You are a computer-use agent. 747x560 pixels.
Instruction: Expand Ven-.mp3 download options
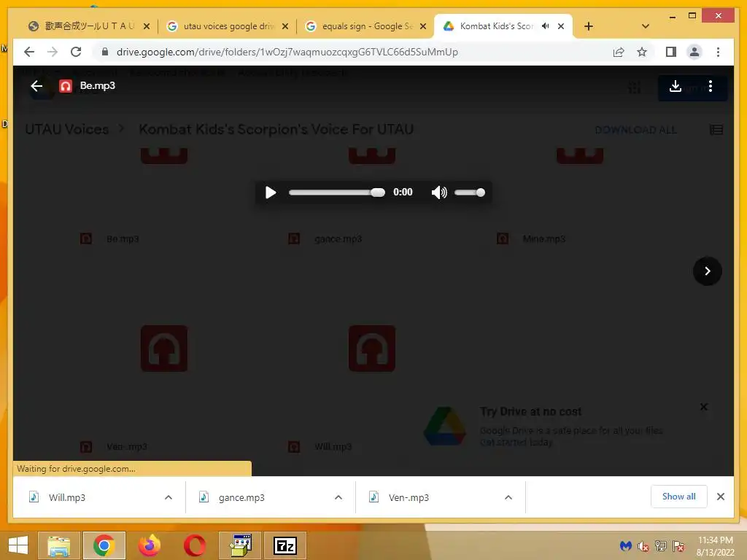(x=508, y=497)
